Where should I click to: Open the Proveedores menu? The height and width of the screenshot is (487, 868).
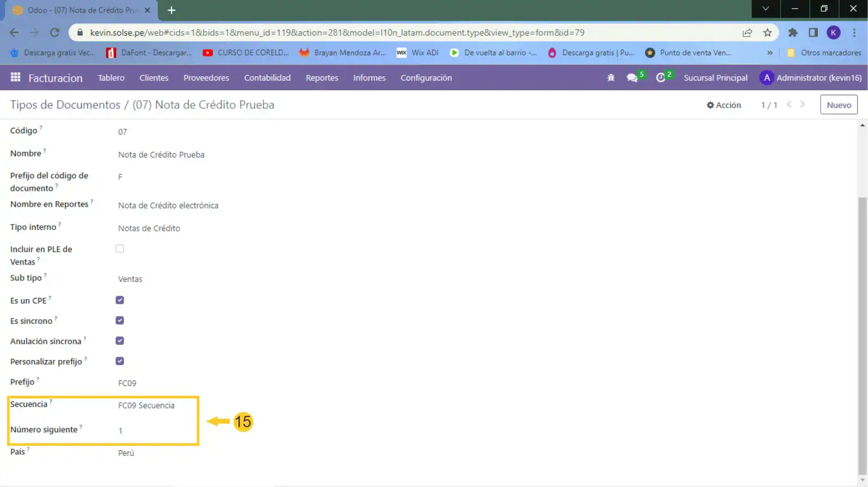coord(206,78)
